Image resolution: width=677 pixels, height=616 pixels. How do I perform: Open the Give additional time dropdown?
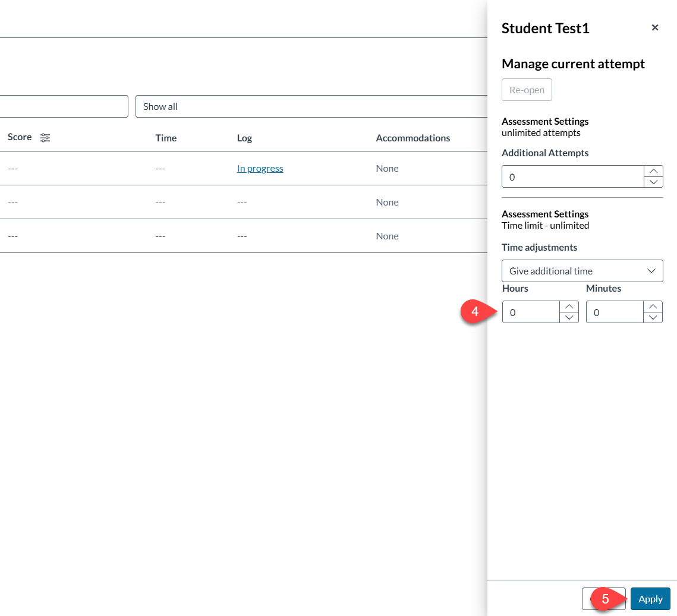tap(582, 271)
